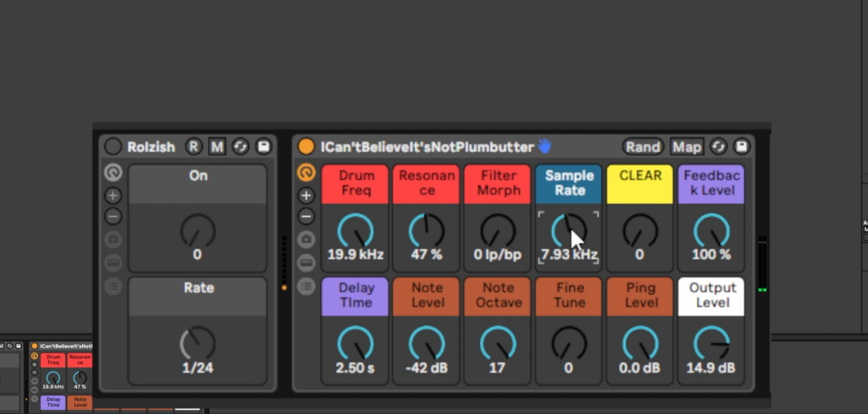The height and width of the screenshot is (414, 868).
Task: Click the Drum Freq macro knob
Action: point(355,231)
